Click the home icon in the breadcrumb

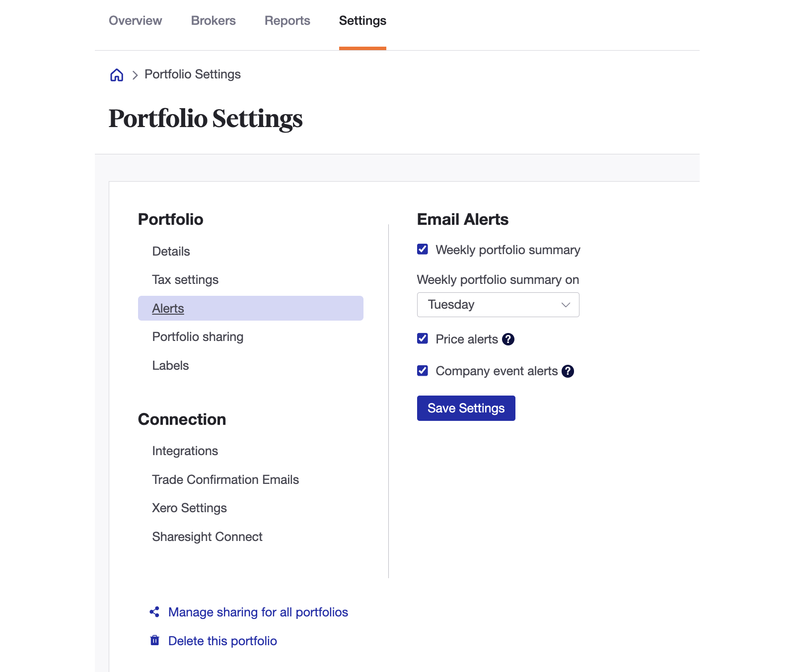pyautogui.click(x=116, y=74)
